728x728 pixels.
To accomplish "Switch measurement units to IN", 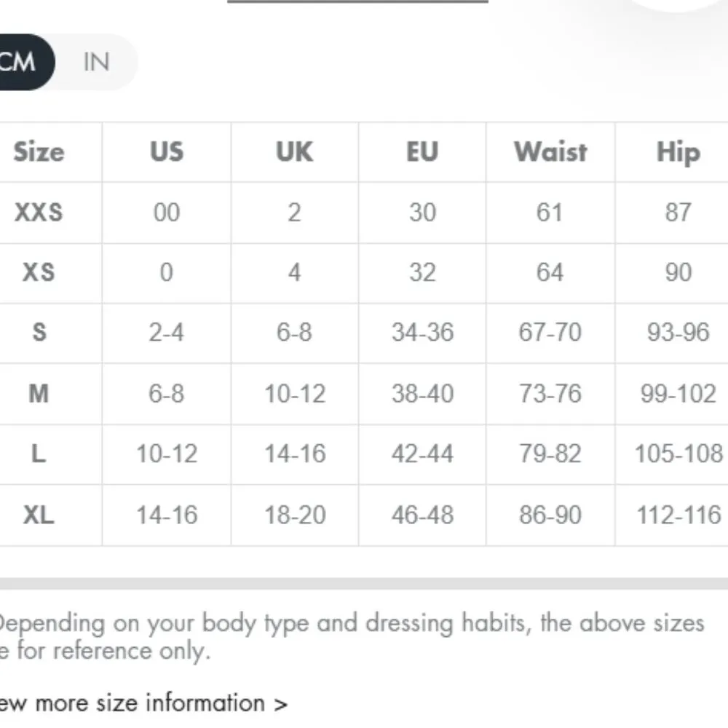I will [x=96, y=62].
